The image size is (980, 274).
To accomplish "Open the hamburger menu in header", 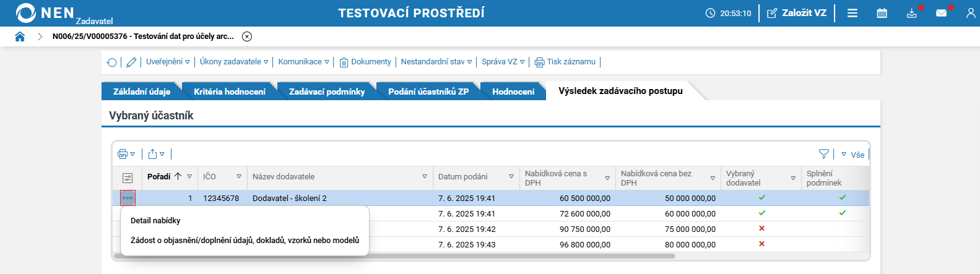I will click(852, 13).
